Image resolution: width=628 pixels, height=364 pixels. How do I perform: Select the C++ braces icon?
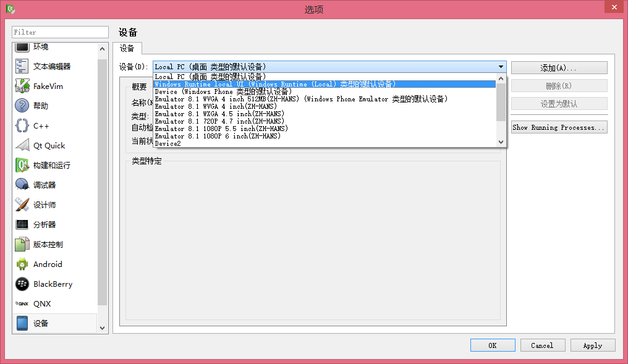point(22,125)
